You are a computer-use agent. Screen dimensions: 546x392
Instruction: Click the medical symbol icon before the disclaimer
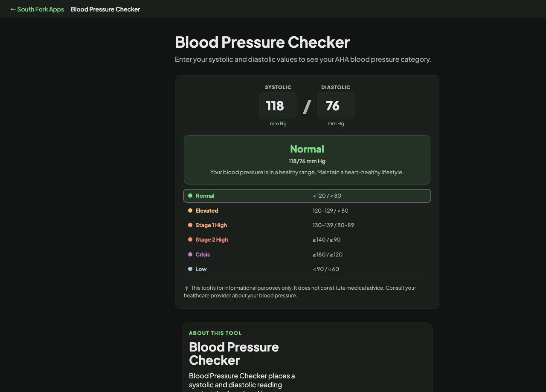186,288
